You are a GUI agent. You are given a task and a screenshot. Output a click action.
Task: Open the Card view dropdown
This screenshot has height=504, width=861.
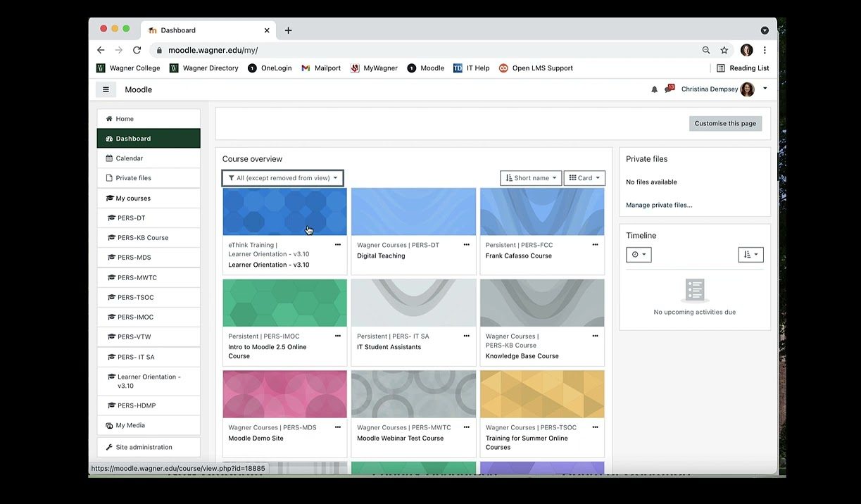(584, 178)
